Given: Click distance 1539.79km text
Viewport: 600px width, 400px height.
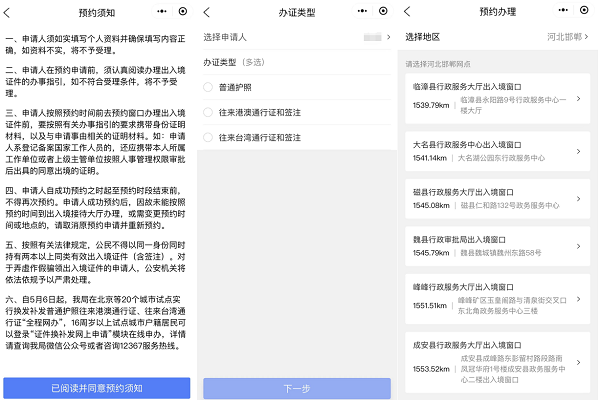Looking at the screenshot, I should tap(431, 105).
